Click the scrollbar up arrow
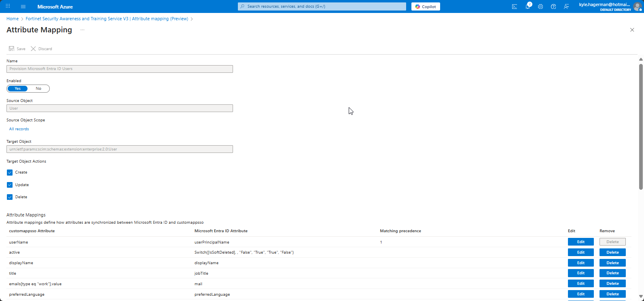The image size is (644, 301). [x=641, y=59]
